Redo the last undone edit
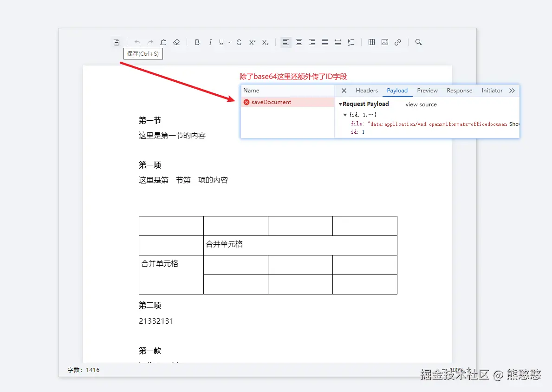The image size is (552, 392). coord(150,42)
